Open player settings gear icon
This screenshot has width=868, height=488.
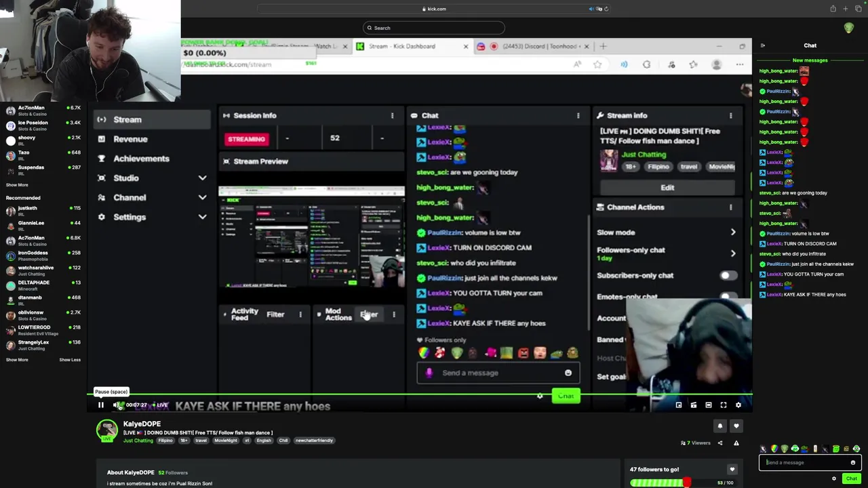tap(738, 405)
